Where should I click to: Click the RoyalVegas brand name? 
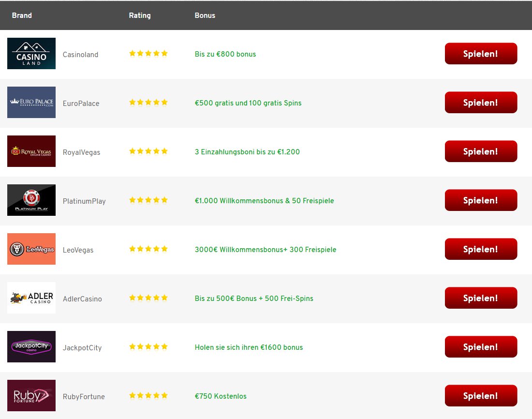pos(81,152)
